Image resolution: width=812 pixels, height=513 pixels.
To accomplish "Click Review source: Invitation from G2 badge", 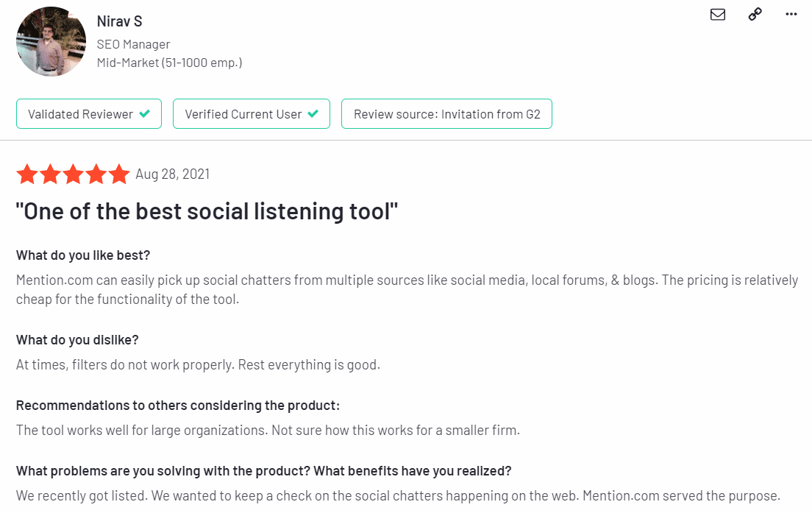I will tap(446, 114).
